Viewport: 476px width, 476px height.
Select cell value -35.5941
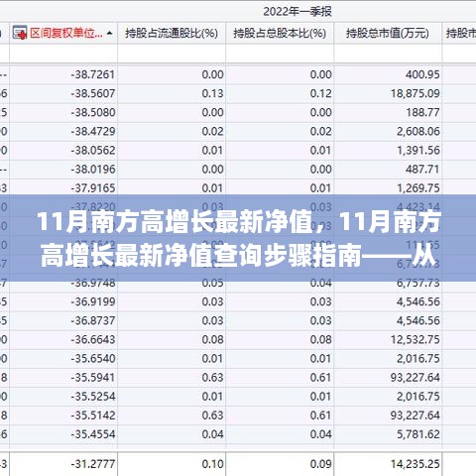point(93,378)
